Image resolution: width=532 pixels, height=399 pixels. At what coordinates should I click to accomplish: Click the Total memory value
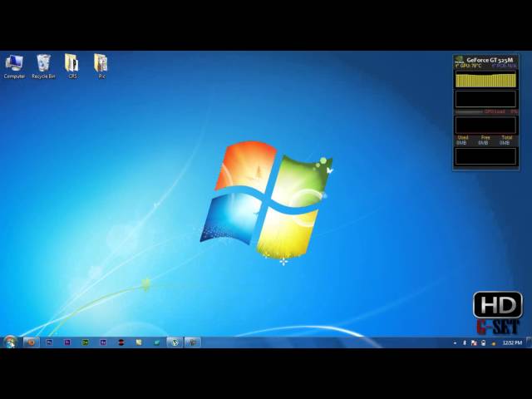(505, 143)
